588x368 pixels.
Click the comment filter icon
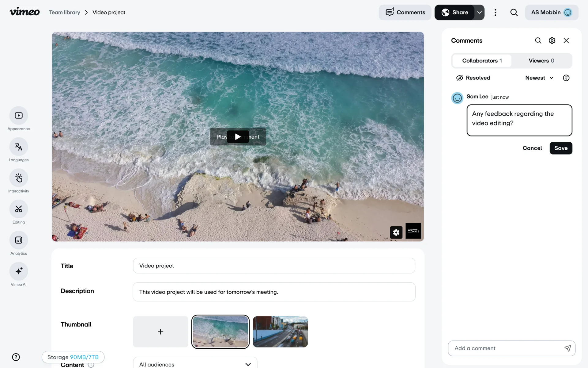pyautogui.click(x=566, y=78)
